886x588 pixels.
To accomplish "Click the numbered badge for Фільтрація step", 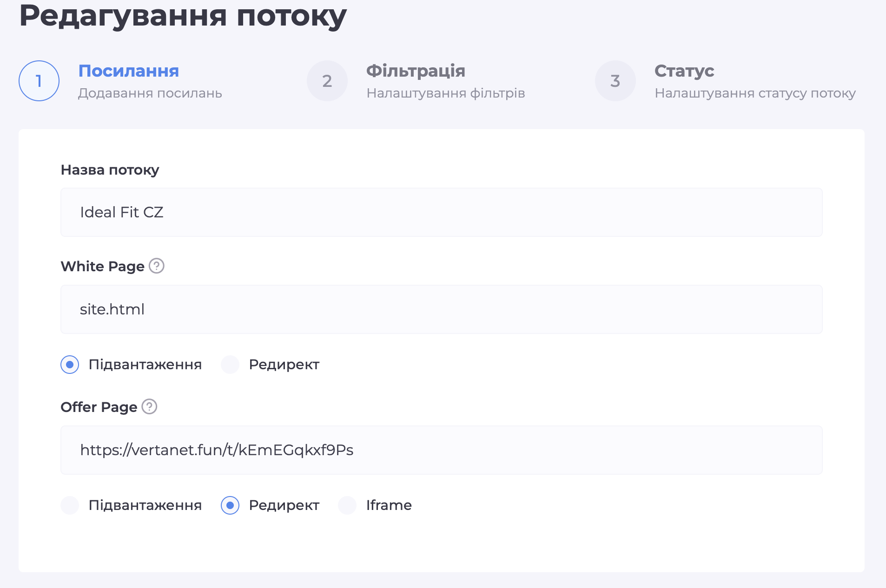I will (327, 80).
